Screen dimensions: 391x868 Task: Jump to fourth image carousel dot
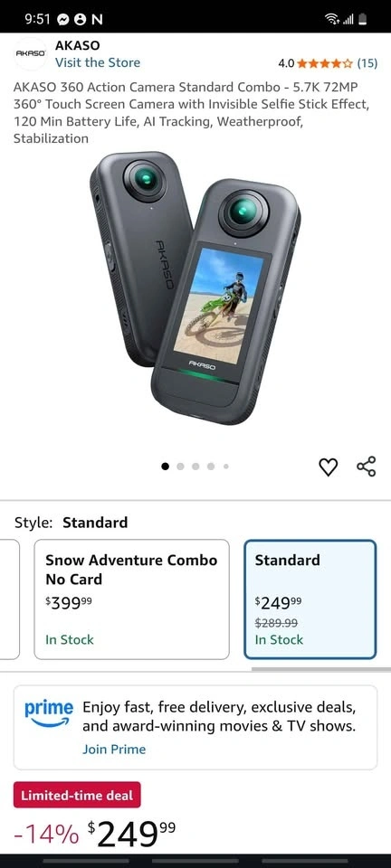(211, 467)
